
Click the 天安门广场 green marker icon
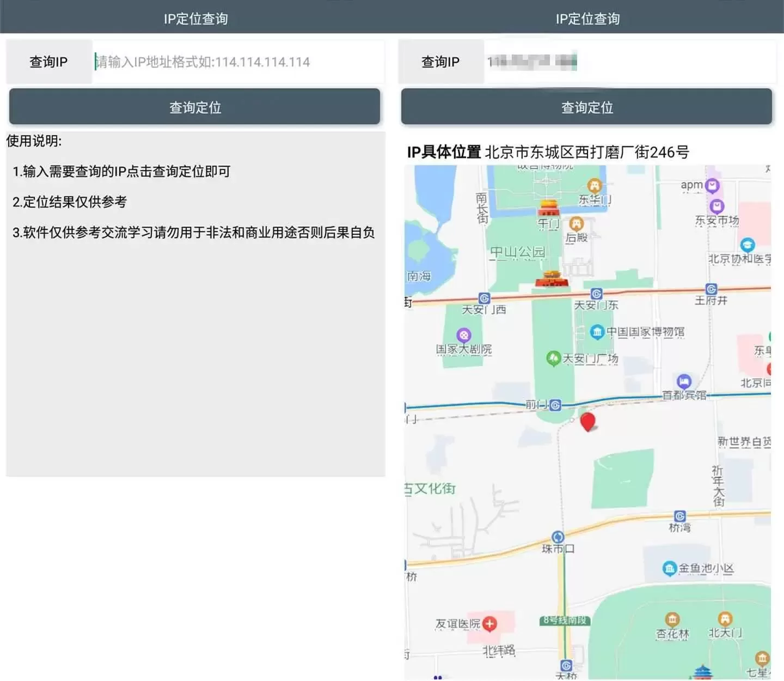click(554, 358)
